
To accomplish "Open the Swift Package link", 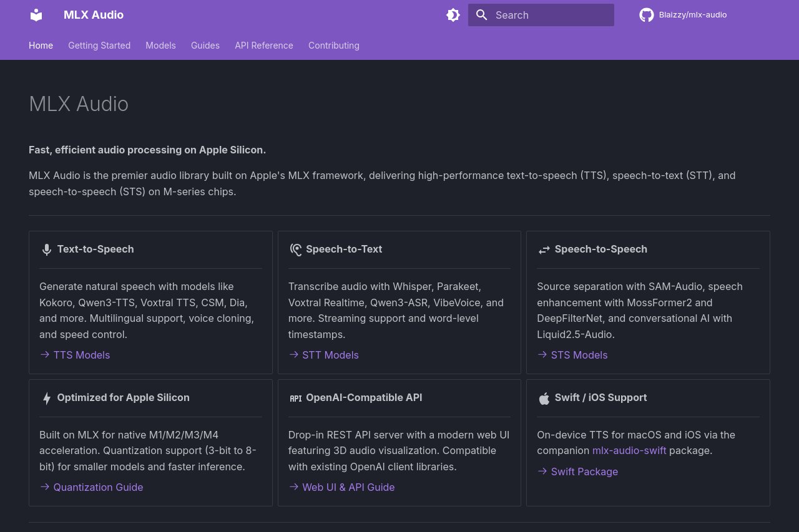I will [x=577, y=472].
